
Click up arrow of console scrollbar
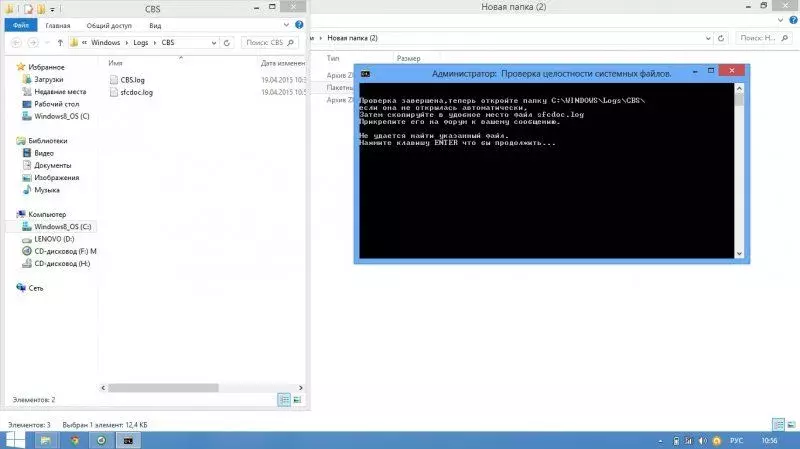pyautogui.click(x=739, y=88)
